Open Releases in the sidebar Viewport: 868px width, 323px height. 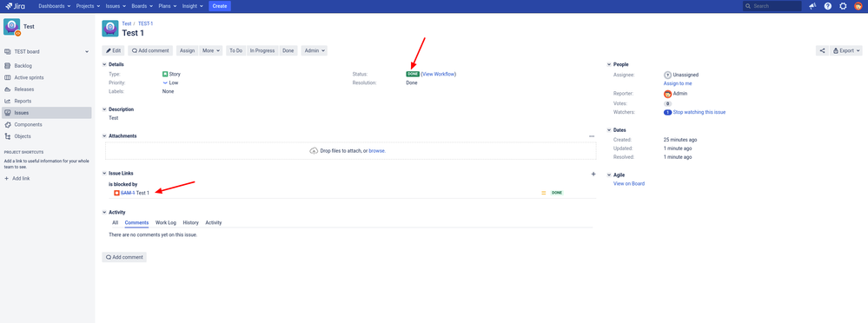coord(47,89)
